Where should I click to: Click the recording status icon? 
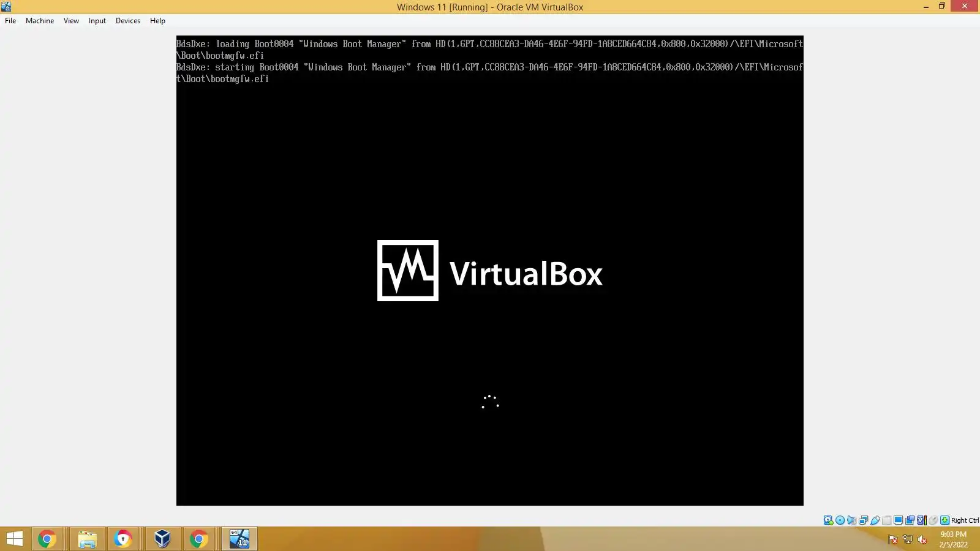[910, 520]
